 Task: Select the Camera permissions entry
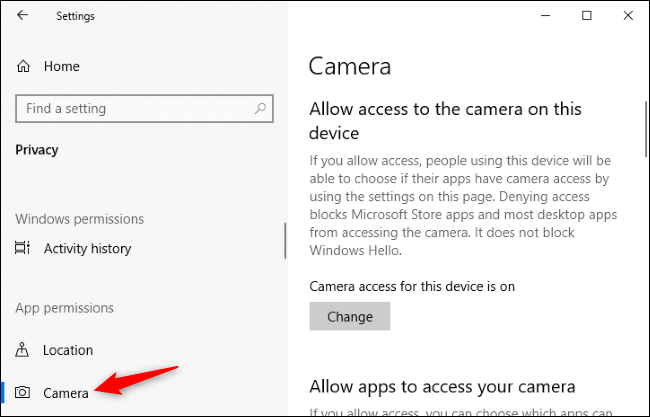(x=66, y=393)
